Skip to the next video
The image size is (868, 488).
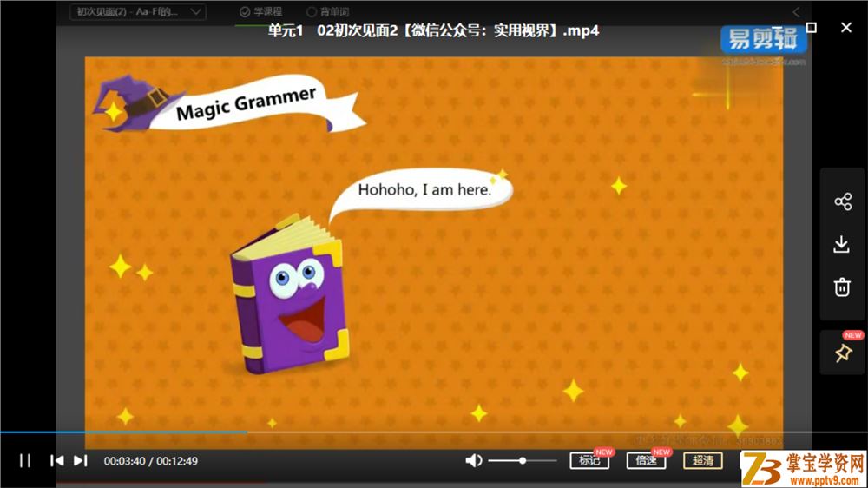point(81,461)
